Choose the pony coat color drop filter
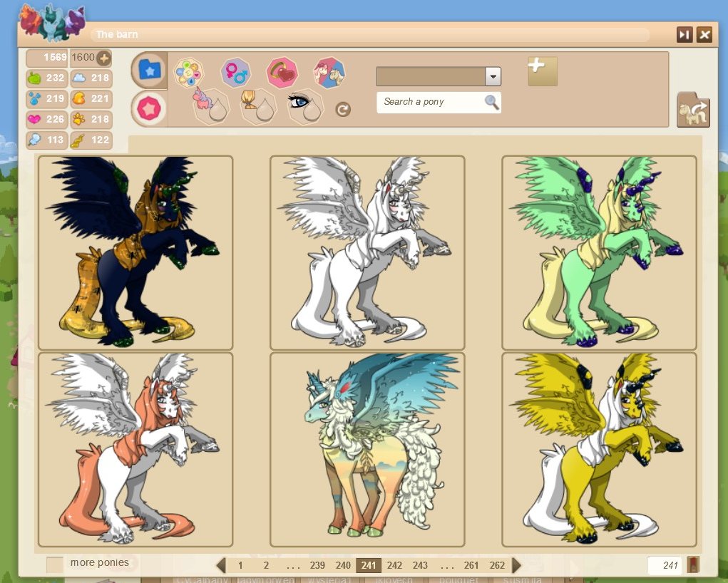 click(210, 105)
